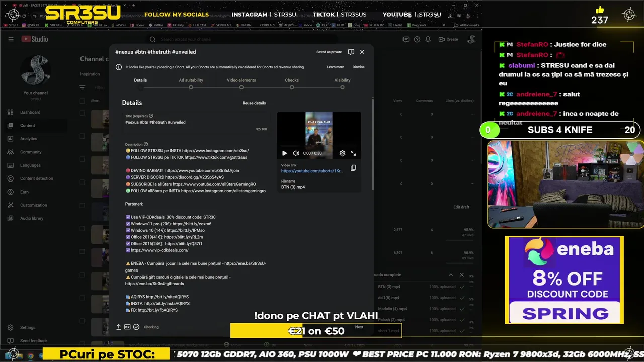
Task: Dismiss the Shorts revenue sharing notice
Action: click(x=358, y=67)
